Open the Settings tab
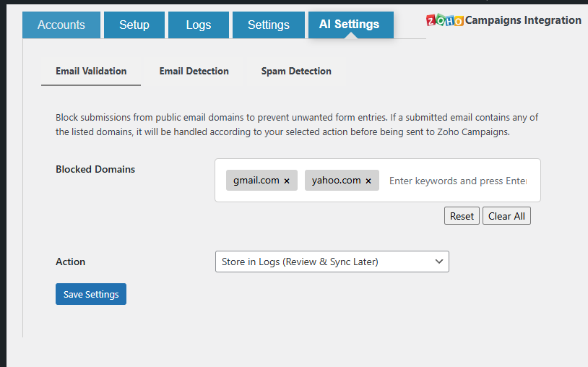This screenshot has width=588, height=367. 268,25
